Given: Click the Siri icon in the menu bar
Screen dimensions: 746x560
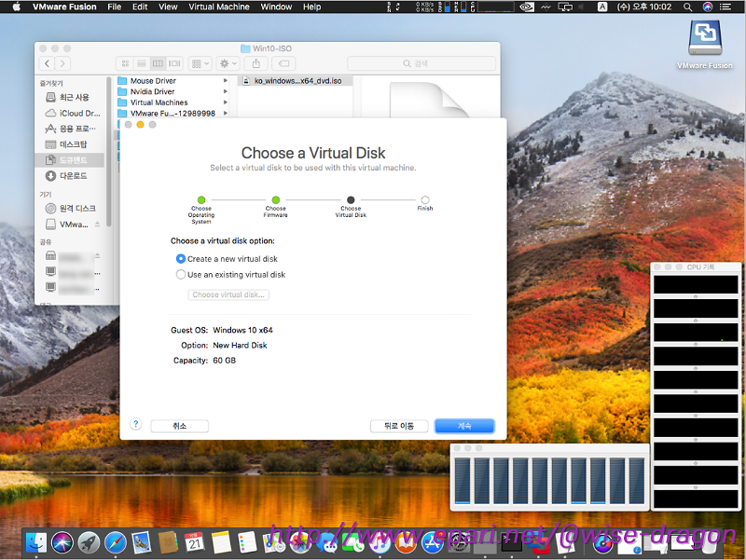Looking at the screenshot, I should (x=708, y=7).
